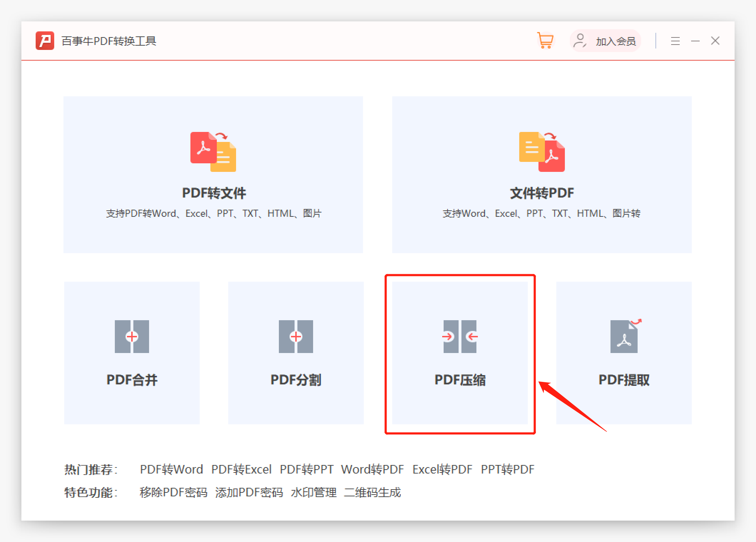Open the PPT转PDF link
Screen dimensions: 756x542
(x=508, y=469)
